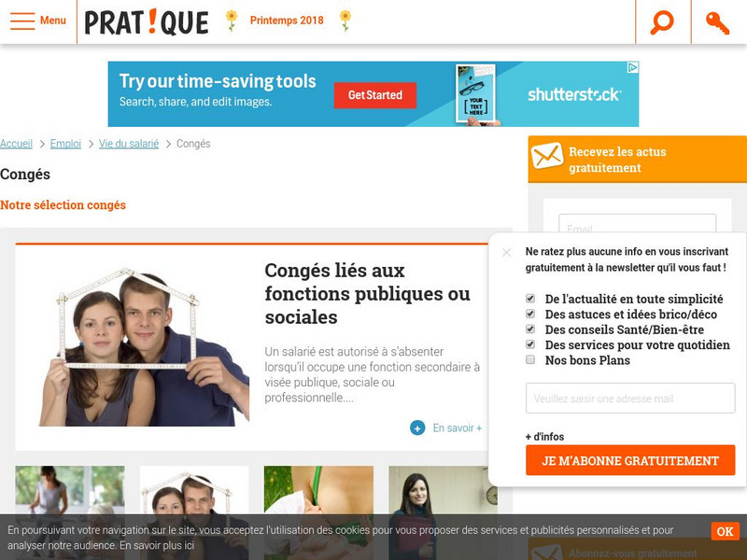Click the 'Recevez les actus gratuitement' header

(x=637, y=159)
